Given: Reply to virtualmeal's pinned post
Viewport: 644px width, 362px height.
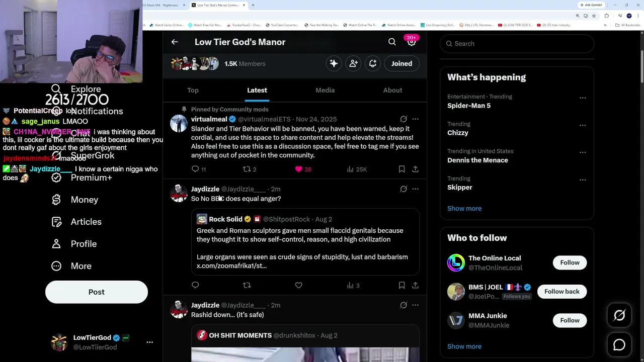Looking at the screenshot, I should pyautogui.click(x=195, y=169).
